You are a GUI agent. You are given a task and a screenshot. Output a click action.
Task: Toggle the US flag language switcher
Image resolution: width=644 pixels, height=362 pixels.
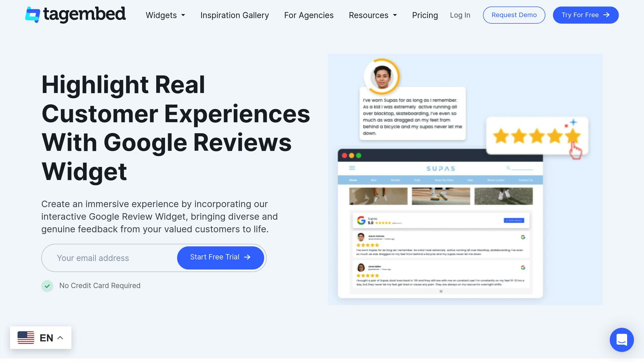(x=40, y=338)
